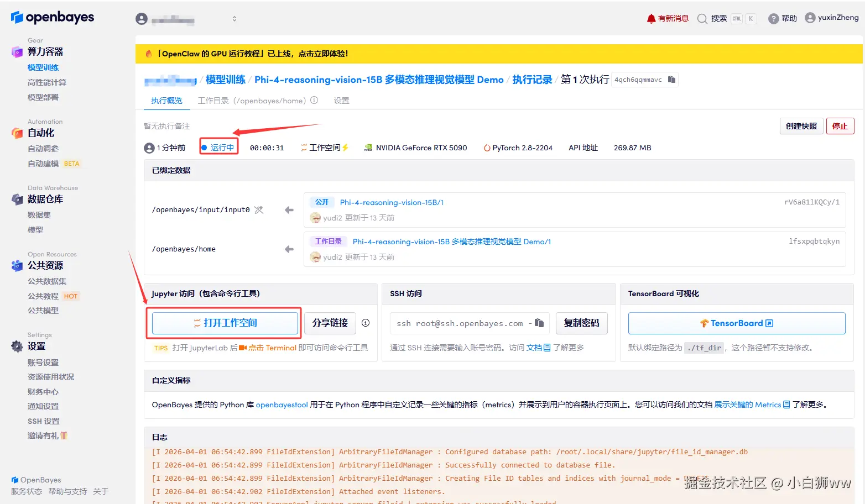Click the 复制密码 button
Image resolution: width=865 pixels, height=504 pixels.
click(581, 323)
